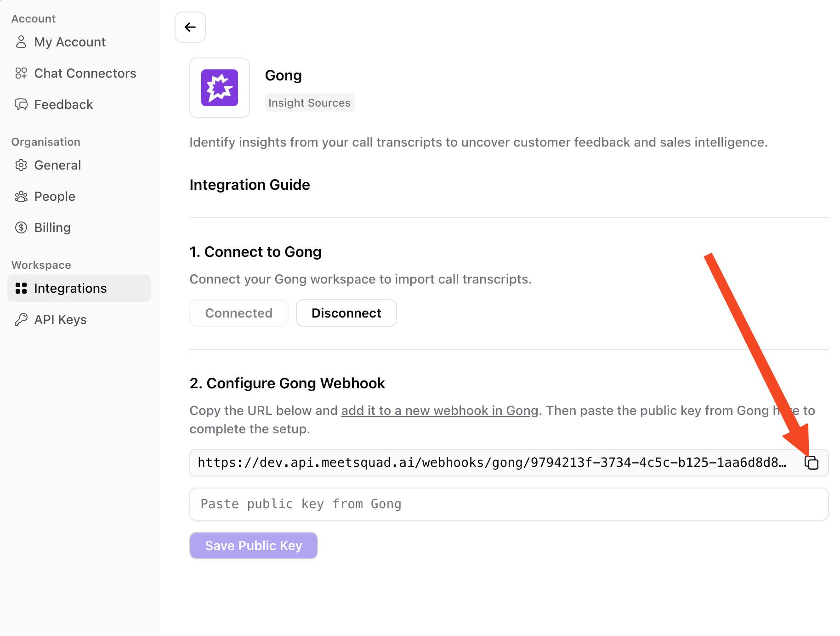The width and height of the screenshot is (840, 636).
Task: Click Save Public Key
Action: (x=253, y=545)
